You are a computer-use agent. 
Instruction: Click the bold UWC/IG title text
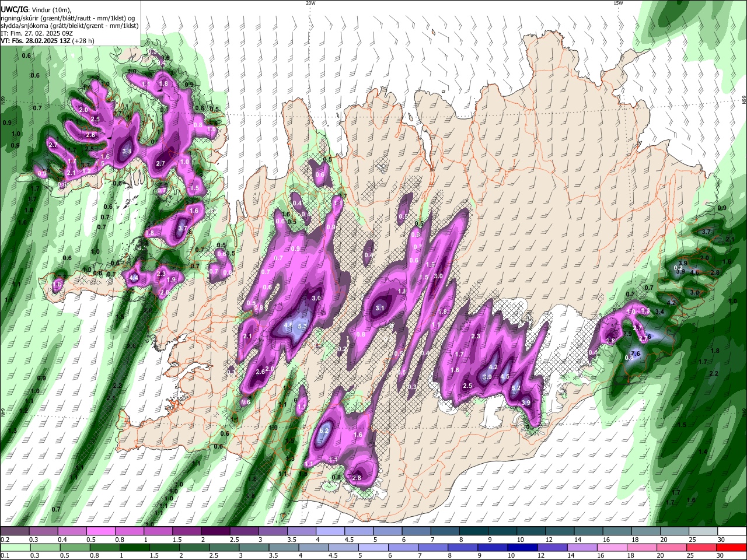tap(13, 10)
